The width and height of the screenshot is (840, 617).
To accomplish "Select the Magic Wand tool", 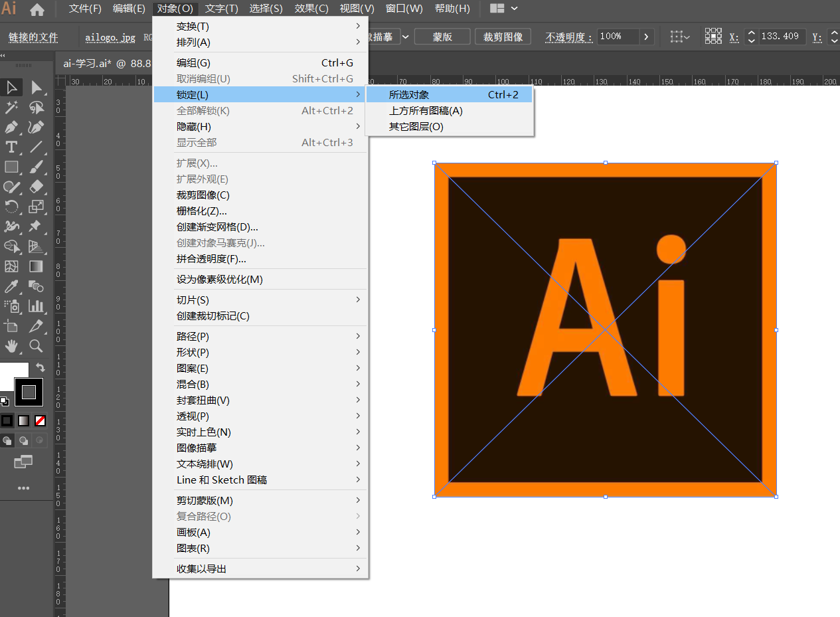I will tap(11, 107).
